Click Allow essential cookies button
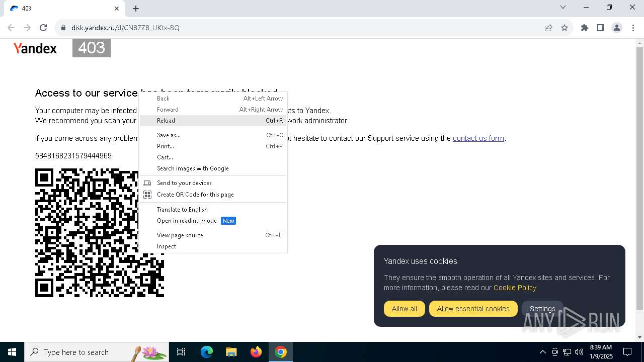Image resolution: width=644 pixels, height=362 pixels. tap(473, 309)
